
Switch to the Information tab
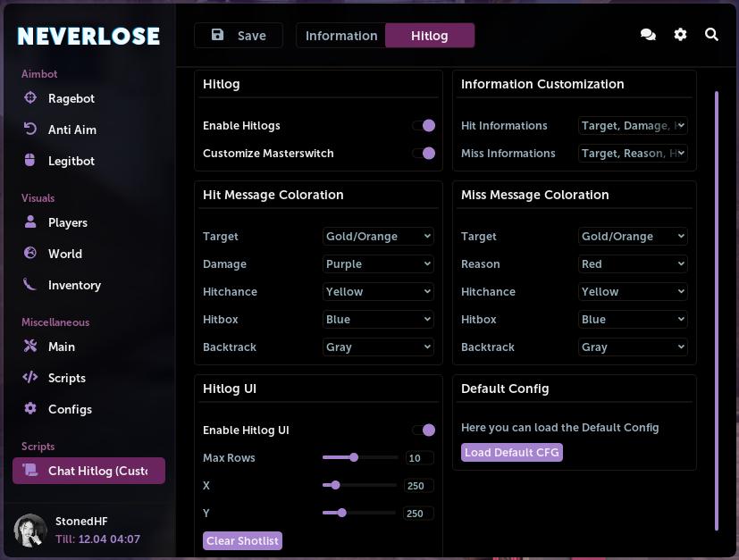point(340,36)
